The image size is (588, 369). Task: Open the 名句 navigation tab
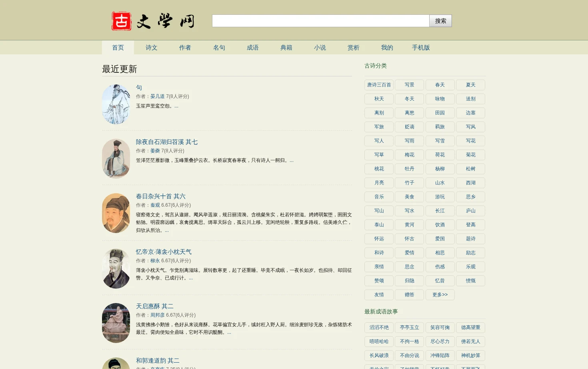pos(219,48)
